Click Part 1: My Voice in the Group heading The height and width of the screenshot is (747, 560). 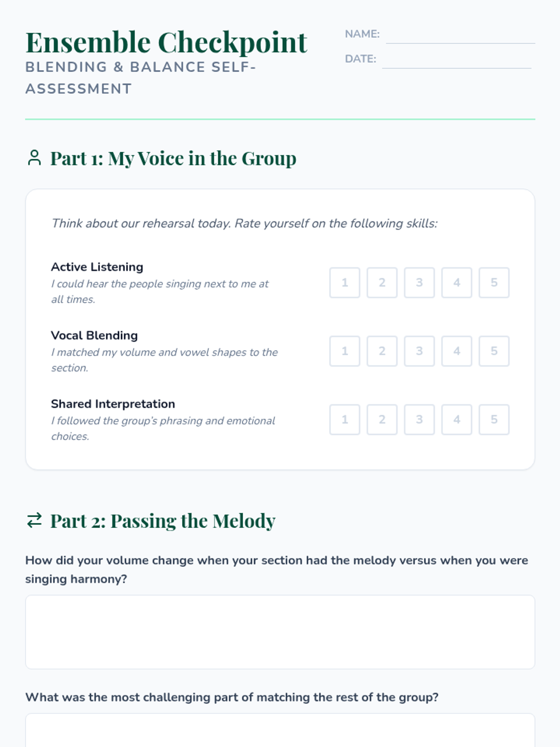pyautogui.click(x=173, y=158)
